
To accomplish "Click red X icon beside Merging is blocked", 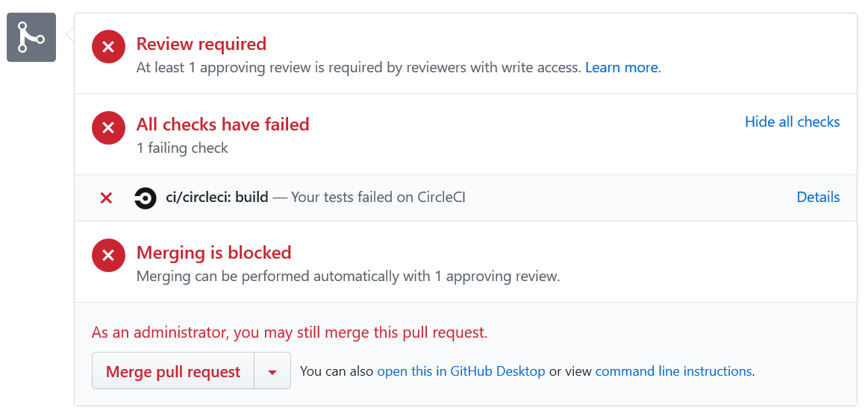I will 108,256.
